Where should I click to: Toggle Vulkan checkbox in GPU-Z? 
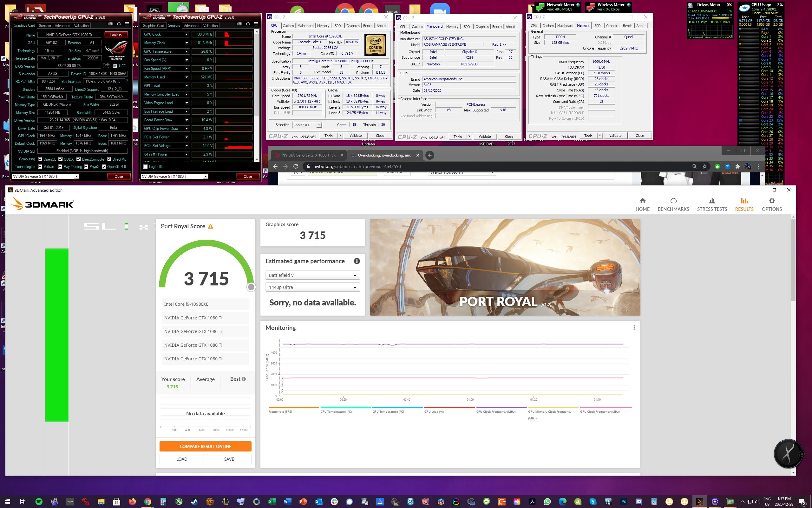click(40, 167)
